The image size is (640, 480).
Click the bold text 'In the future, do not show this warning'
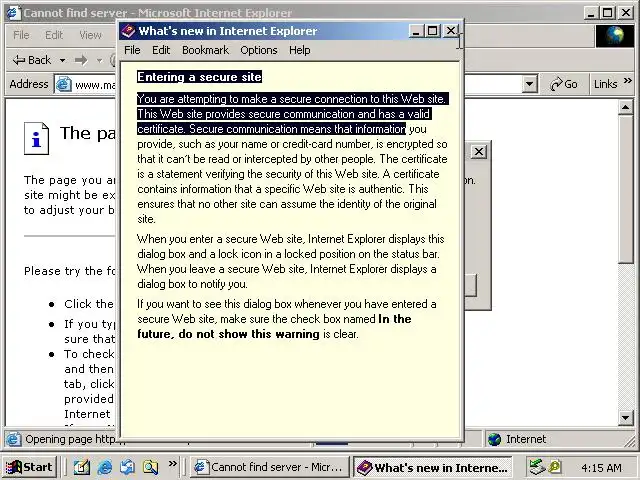[x=274, y=327]
